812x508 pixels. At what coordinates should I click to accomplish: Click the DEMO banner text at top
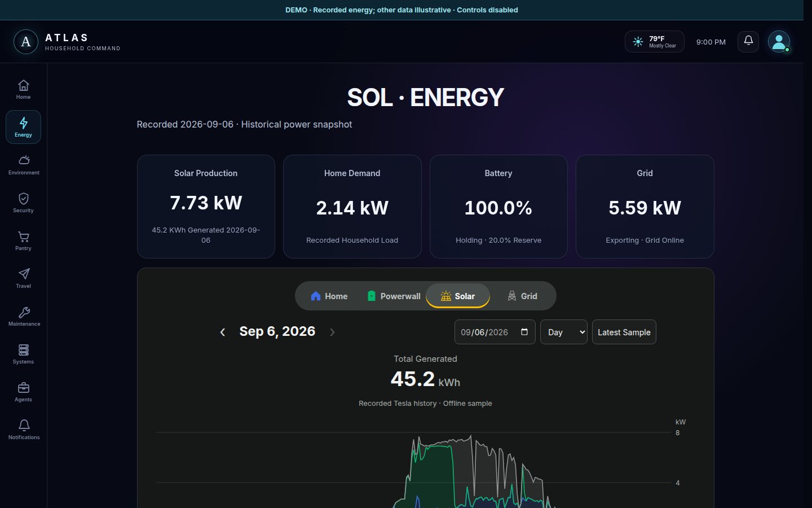401,10
